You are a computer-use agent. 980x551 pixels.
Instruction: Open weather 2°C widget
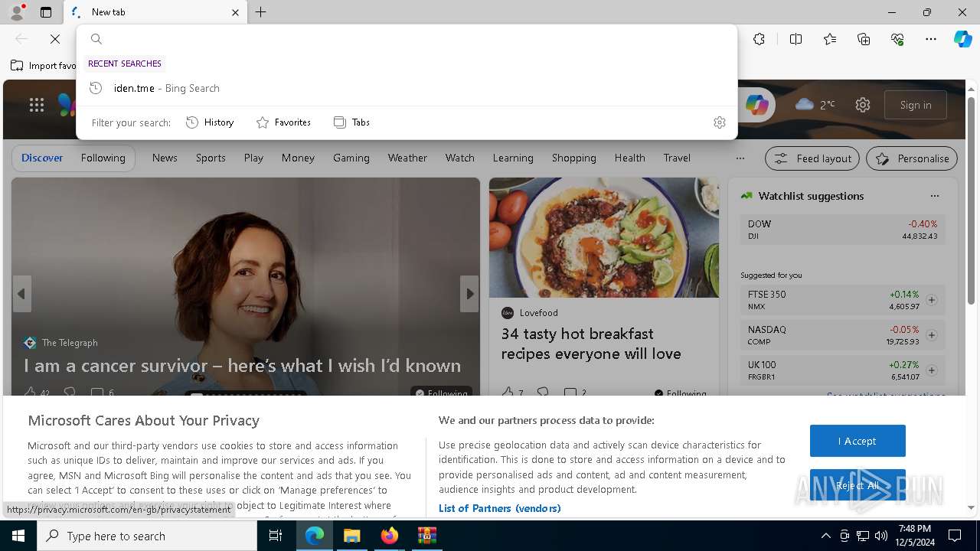[x=815, y=105]
